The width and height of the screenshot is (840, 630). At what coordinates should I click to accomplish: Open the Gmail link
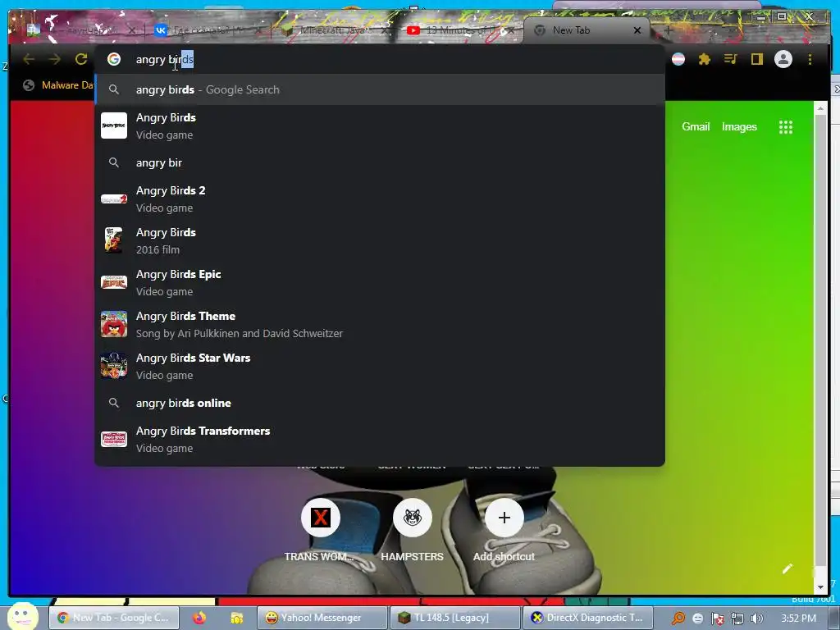[x=696, y=127]
